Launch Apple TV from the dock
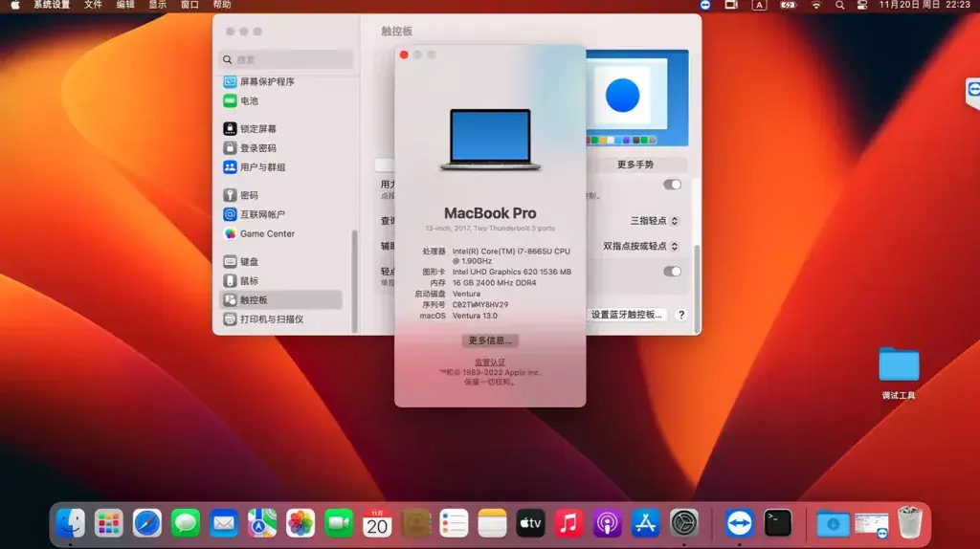The height and width of the screenshot is (549, 980). click(x=530, y=523)
